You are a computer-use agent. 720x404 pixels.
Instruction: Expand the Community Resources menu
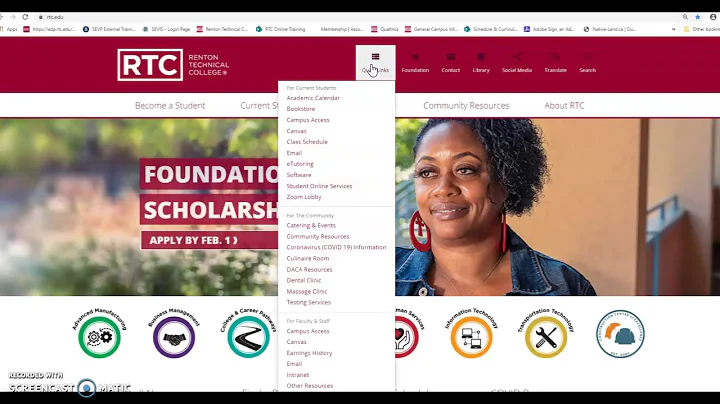point(466,106)
